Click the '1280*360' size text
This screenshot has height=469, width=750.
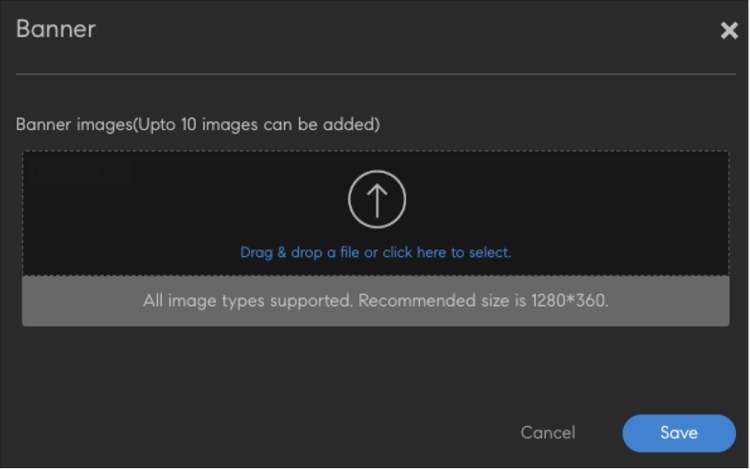570,301
